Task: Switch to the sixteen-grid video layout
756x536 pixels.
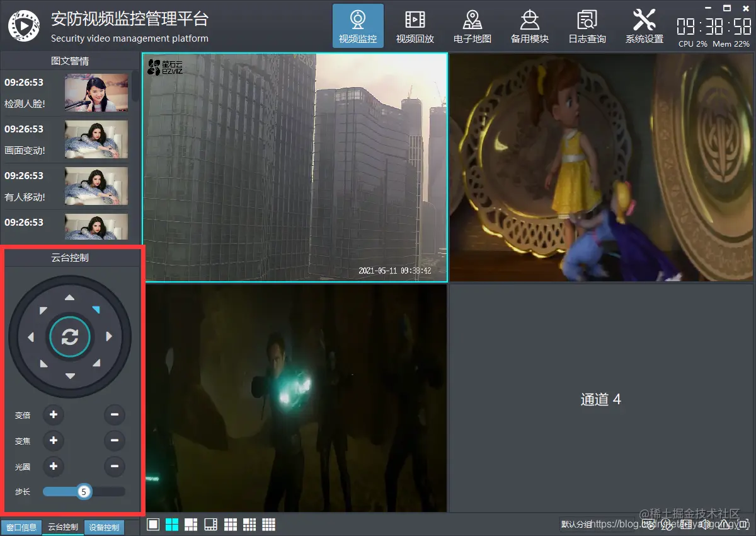Action: [268, 524]
